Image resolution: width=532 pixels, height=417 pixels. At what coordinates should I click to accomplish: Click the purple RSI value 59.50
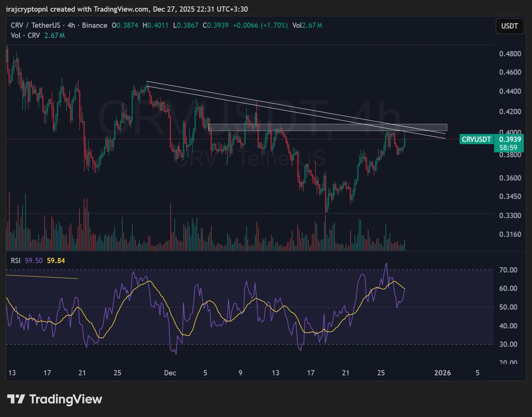[x=34, y=261]
